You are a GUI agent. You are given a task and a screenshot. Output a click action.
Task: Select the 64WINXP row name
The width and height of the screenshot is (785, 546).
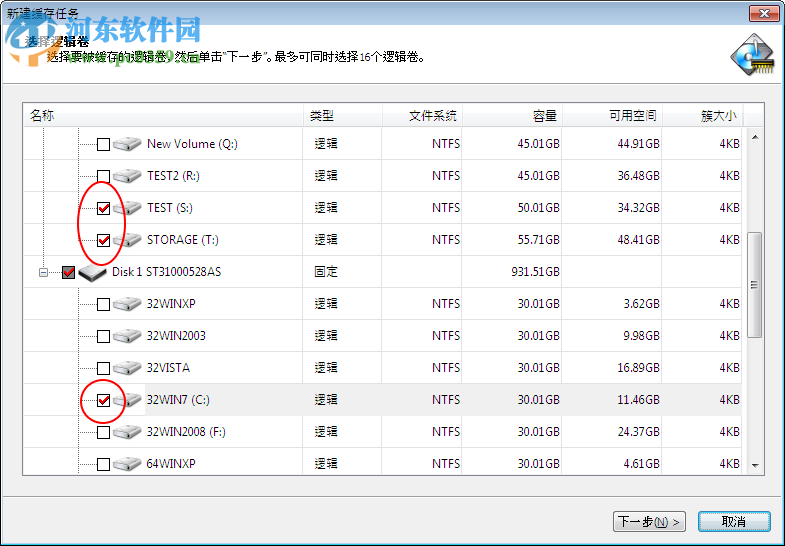[x=171, y=464]
